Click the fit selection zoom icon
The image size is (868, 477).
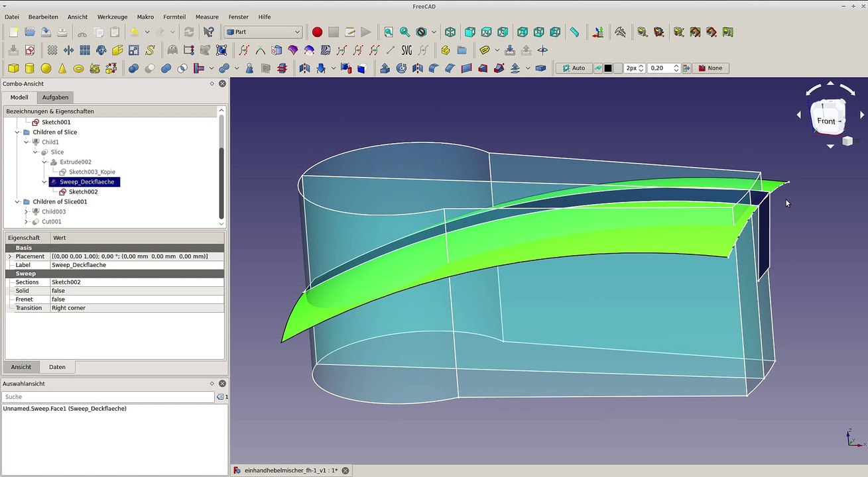coord(404,32)
